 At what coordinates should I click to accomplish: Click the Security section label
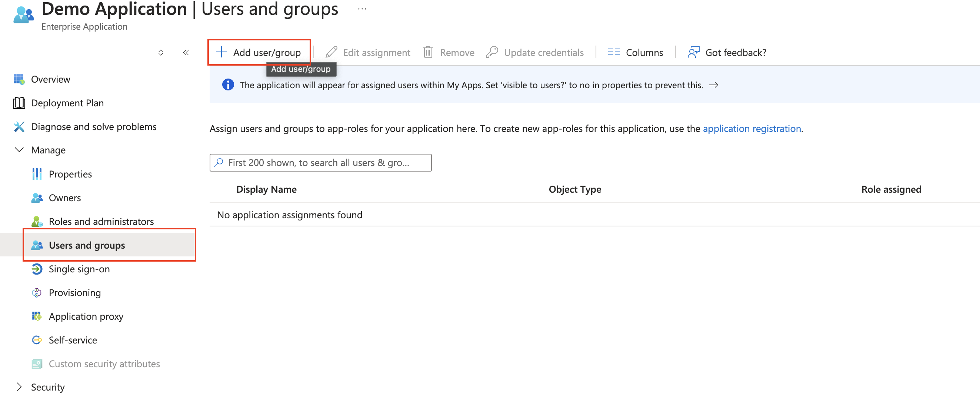[x=47, y=387]
